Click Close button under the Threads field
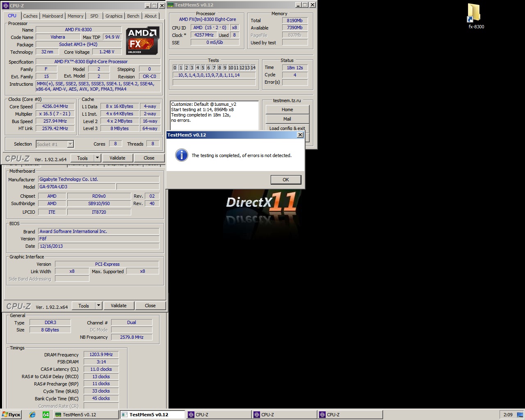This screenshot has width=525, height=420. click(x=149, y=158)
